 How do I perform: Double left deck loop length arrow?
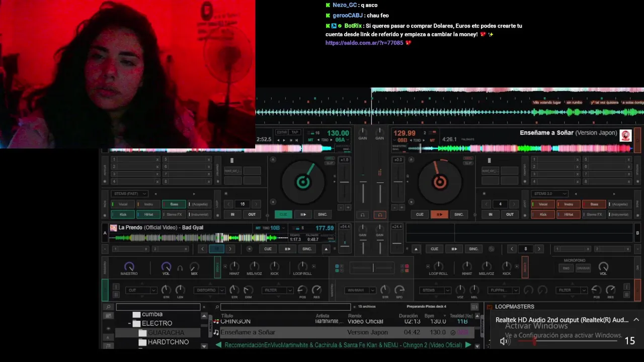[x=256, y=204]
